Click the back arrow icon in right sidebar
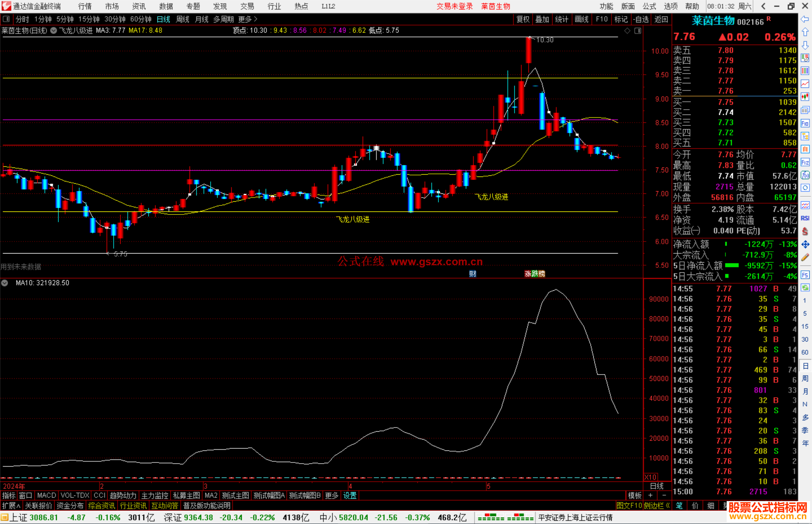812x524 pixels. pyautogui.click(x=805, y=19)
